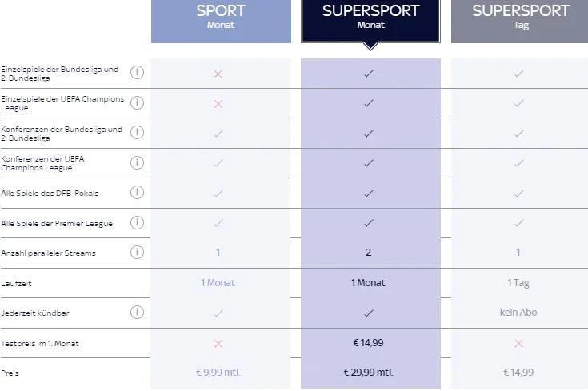Click 'kein Abo' text in Supersport Tag
588x391 pixels.
click(x=518, y=313)
